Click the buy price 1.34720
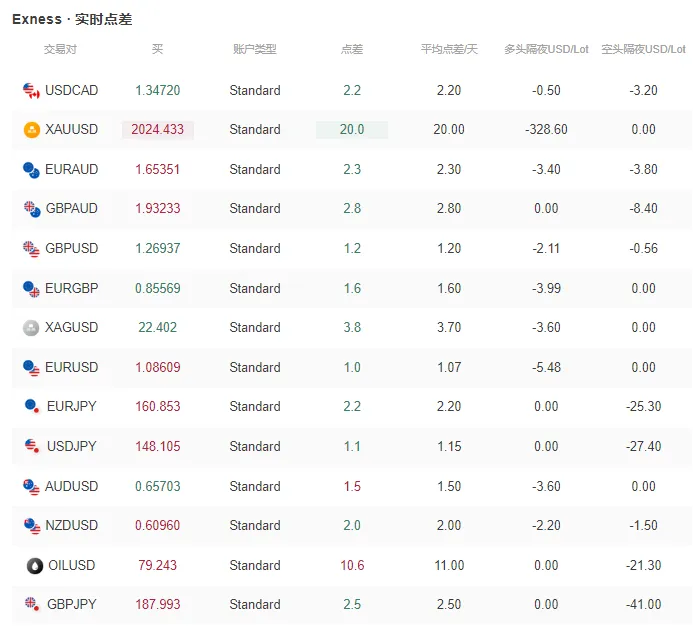Screen dimensions: 693x626 pos(158,91)
